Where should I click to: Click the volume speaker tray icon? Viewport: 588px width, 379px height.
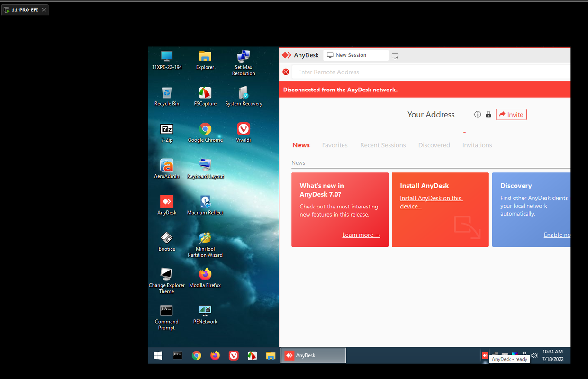(534, 355)
